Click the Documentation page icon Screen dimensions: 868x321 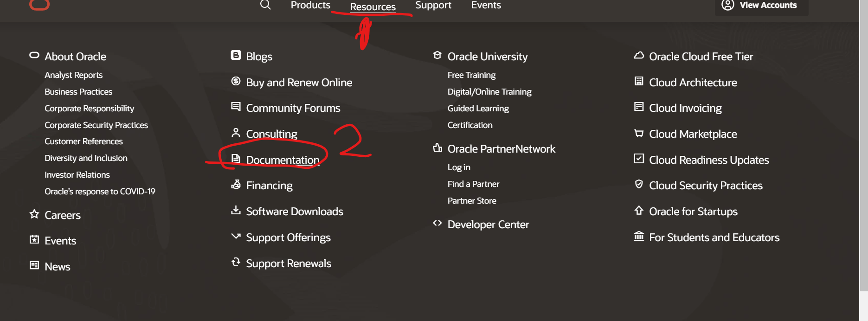coord(236,159)
